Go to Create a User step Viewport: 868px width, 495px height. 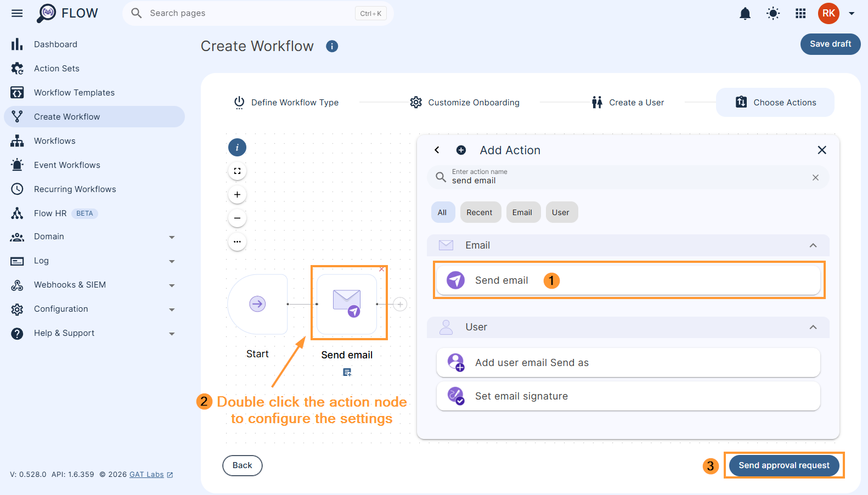click(x=628, y=103)
